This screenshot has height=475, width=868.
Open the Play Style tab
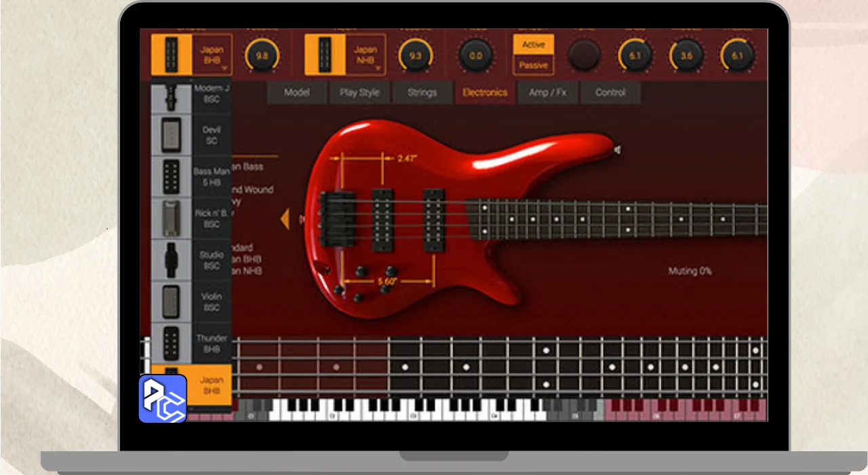coord(359,93)
